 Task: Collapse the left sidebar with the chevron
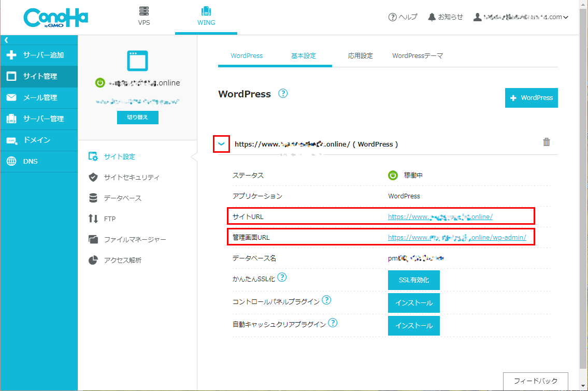click(6, 40)
